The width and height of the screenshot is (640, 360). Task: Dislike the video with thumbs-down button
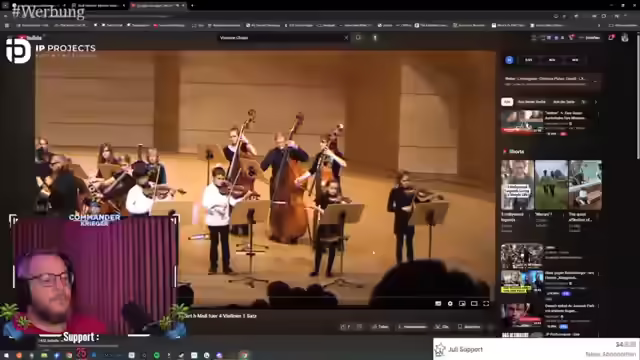pos(359,327)
